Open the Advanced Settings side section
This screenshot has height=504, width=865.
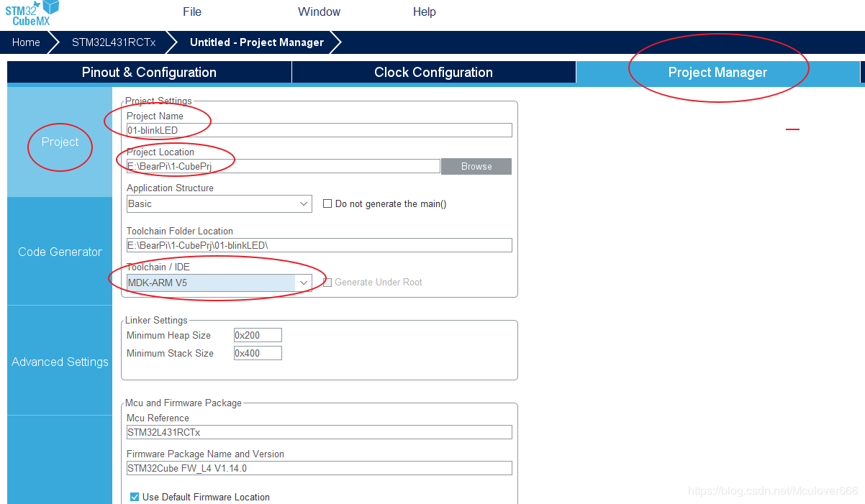pos(60,362)
